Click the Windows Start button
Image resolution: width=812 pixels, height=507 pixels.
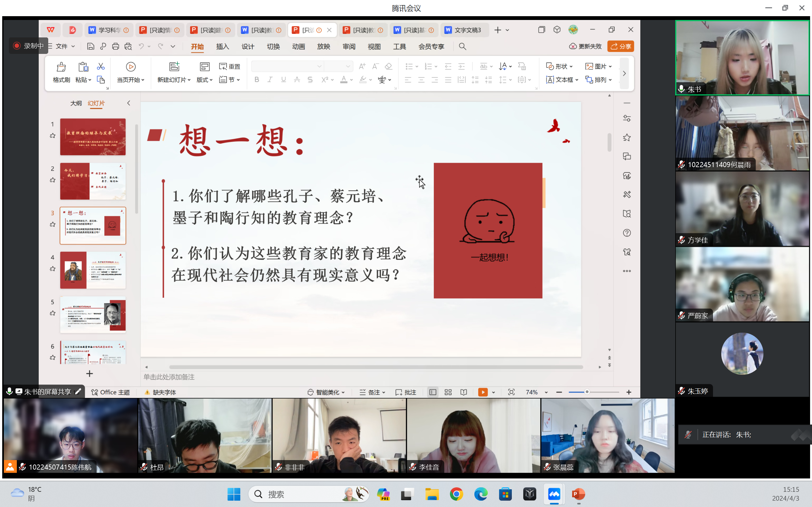coord(234,494)
